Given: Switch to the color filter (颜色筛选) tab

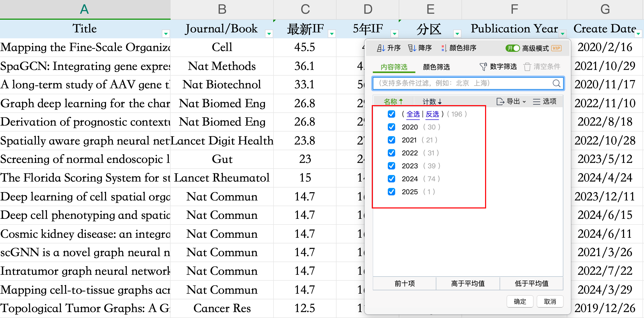Looking at the screenshot, I should pyautogui.click(x=436, y=67).
